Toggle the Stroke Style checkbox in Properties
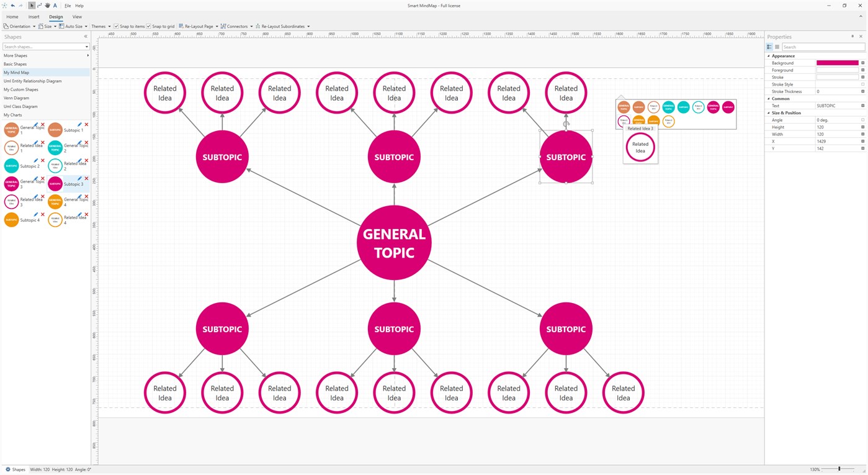 pos(862,84)
